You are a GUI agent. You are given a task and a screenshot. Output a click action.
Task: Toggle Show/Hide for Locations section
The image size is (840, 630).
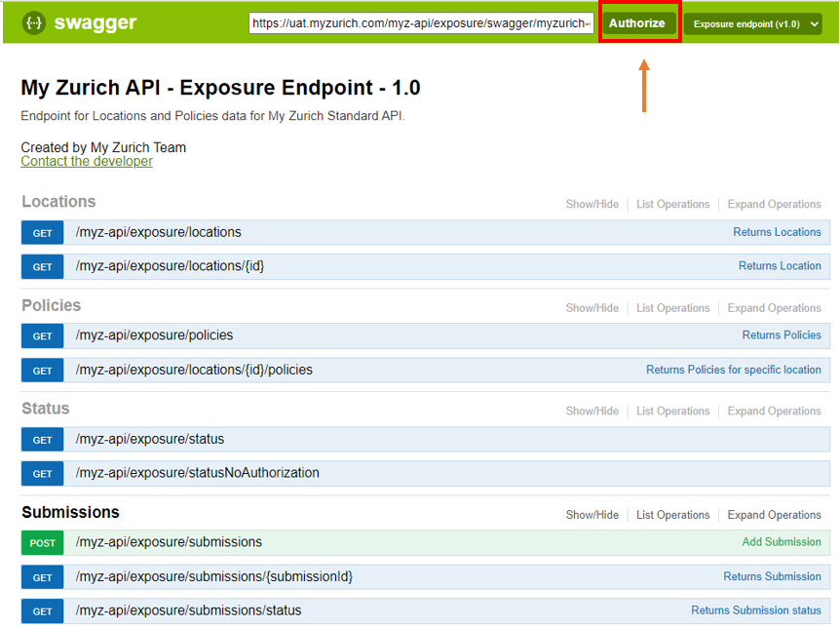(592, 205)
